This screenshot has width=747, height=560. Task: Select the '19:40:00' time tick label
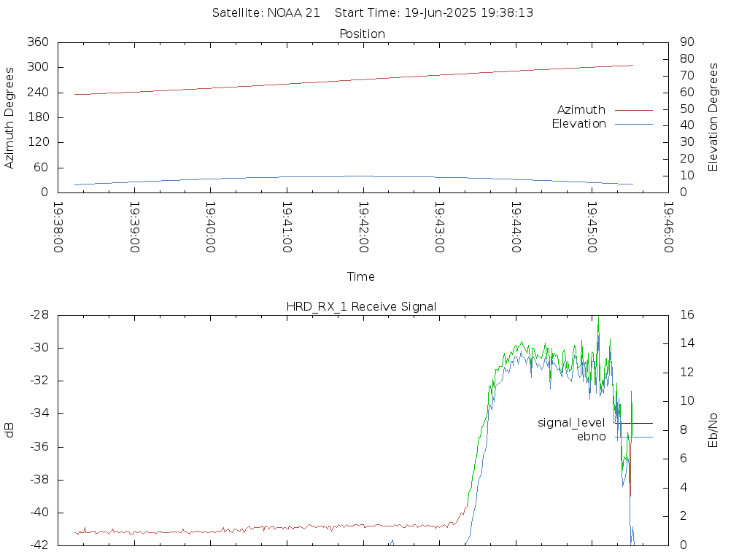tap(211, 227)
